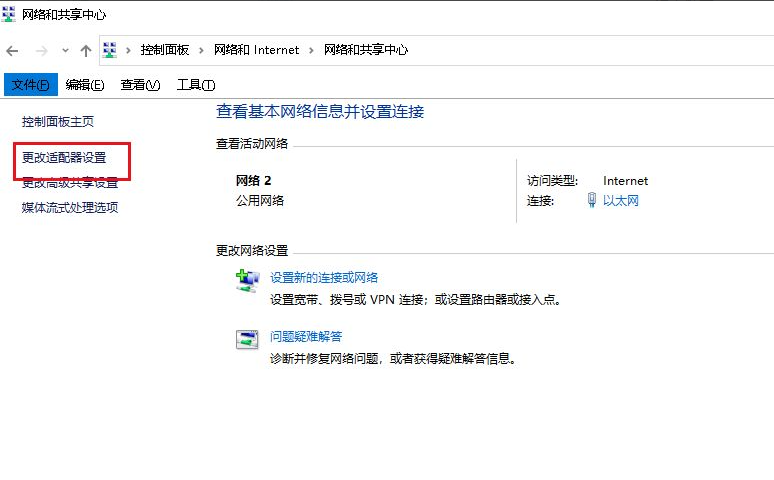This screenshot has width=774, height=480.
Task: Click the Ethernet connection icon
Action: tap(592, 201)
